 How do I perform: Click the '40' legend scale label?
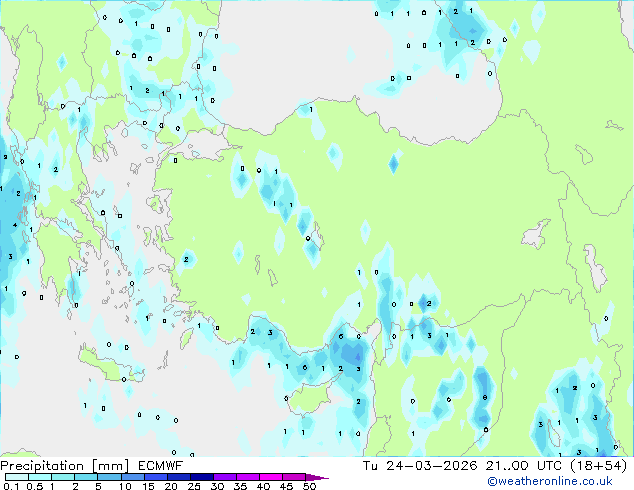(x=263, y=486)
